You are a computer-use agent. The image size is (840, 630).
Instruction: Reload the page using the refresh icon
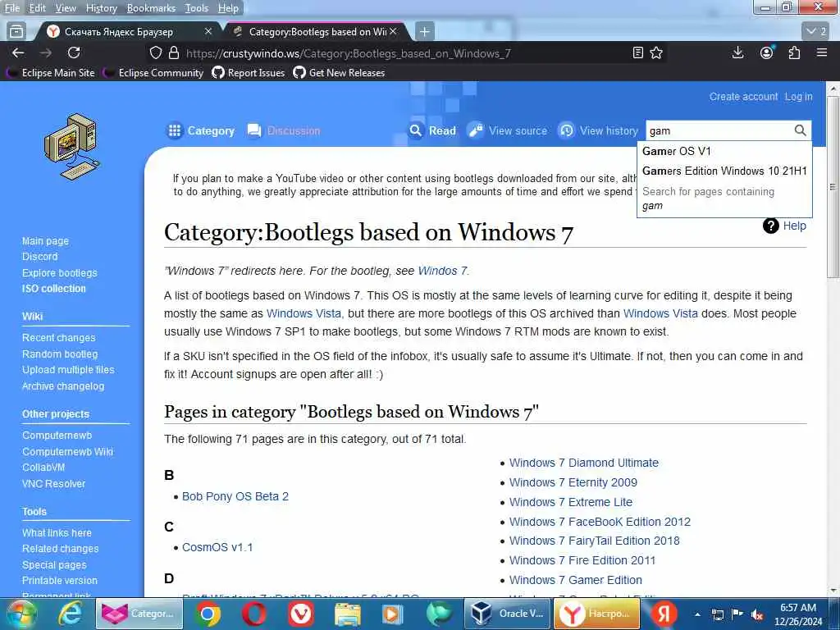(x=74, y=52)
